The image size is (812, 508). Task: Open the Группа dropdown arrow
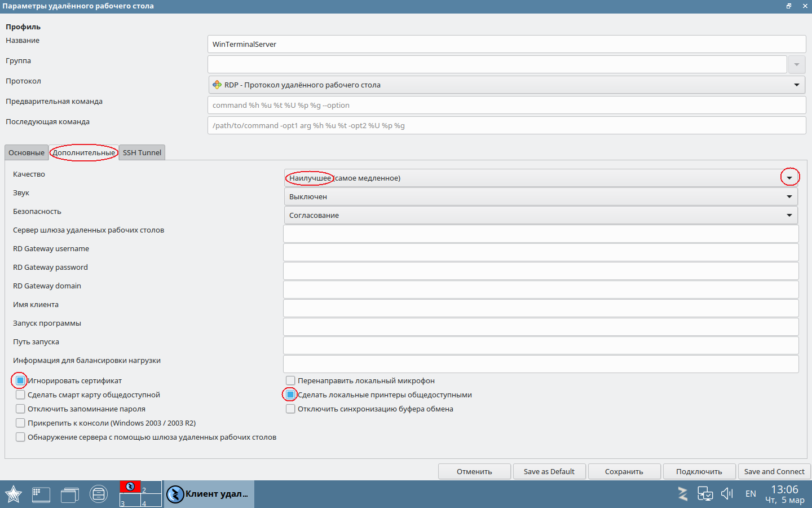point(796,64)
